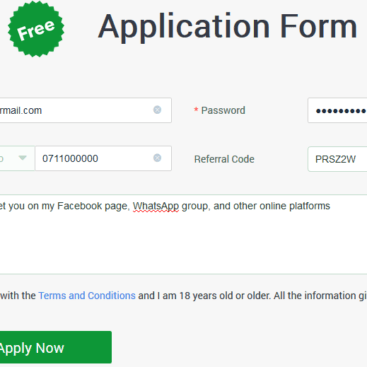Click the Referral Code field containing PRSZ2W
The width and height of the screenshot is (367, 367).
point(337,159)
